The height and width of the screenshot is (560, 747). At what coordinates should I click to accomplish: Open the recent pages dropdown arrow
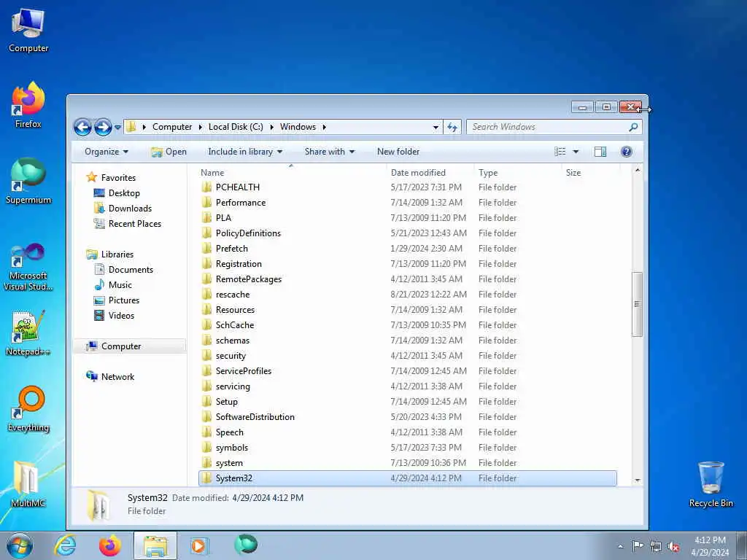click(117, 127)
